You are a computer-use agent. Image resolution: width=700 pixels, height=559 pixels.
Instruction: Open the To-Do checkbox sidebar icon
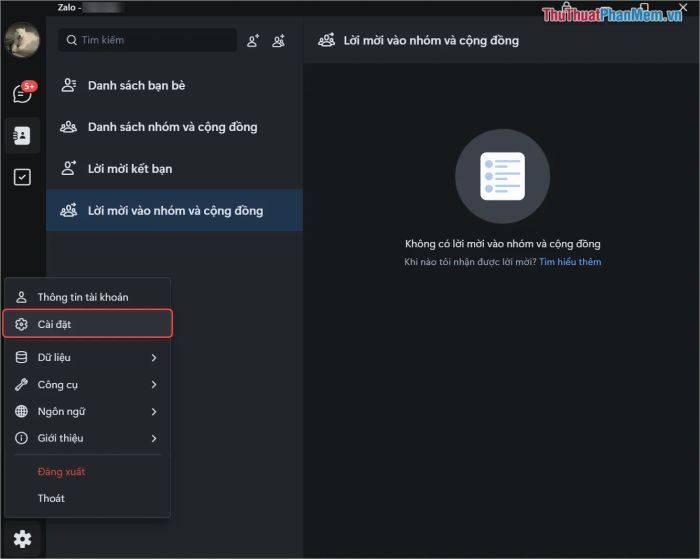pyautogui.click(x=22, y=177)
